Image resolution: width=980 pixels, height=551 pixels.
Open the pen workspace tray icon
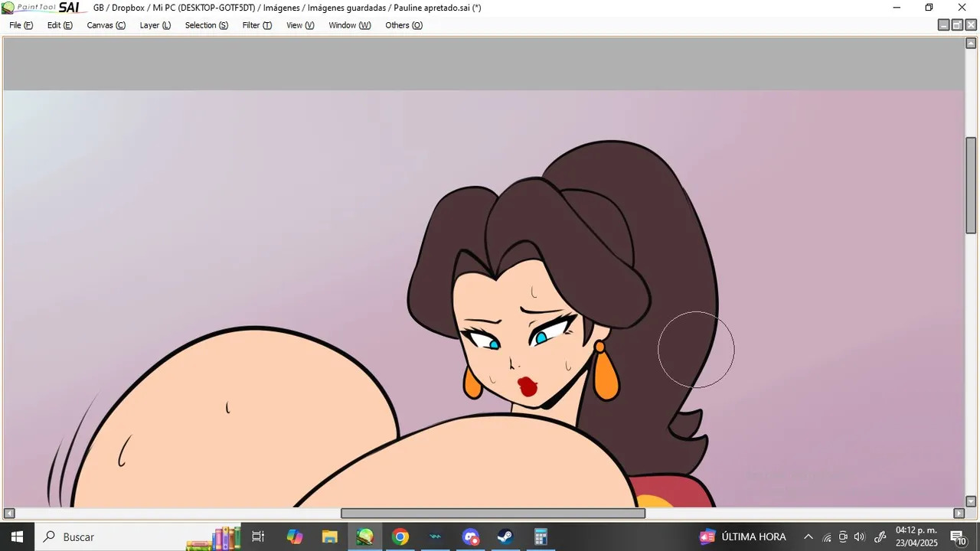click(880, 536)
